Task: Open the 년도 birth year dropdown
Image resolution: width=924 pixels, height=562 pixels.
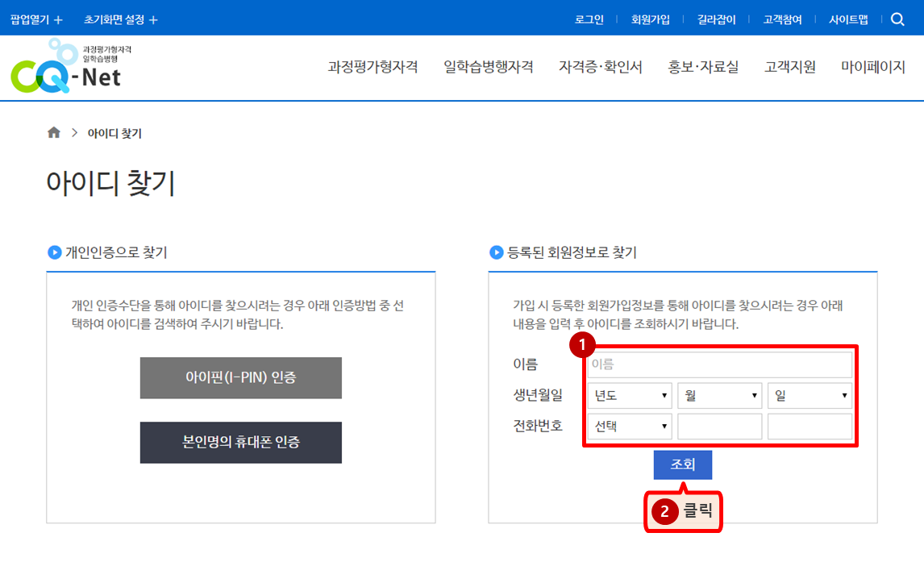Action: pos(630,395)
